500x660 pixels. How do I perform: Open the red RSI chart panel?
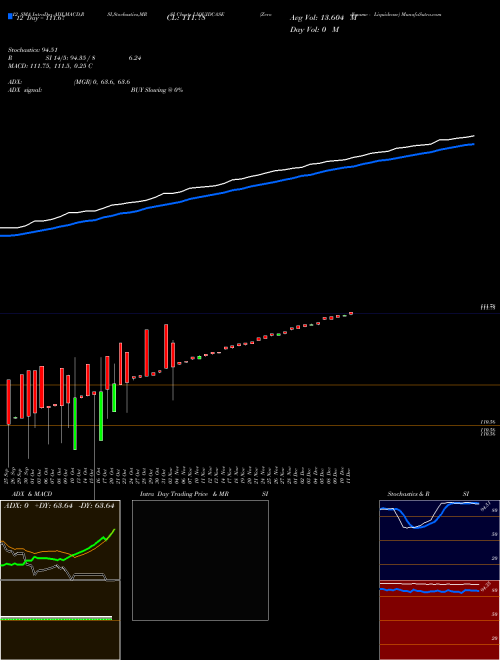(439, 620)
